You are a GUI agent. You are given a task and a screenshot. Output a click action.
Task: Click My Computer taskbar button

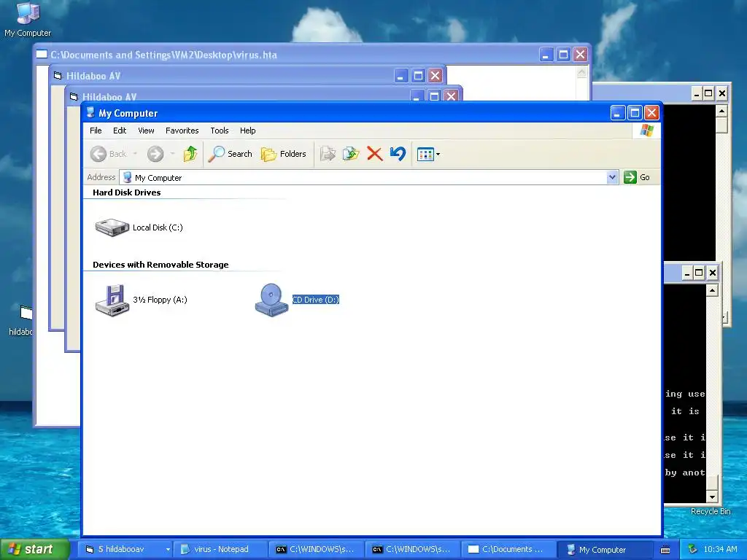tap(605, 550)
